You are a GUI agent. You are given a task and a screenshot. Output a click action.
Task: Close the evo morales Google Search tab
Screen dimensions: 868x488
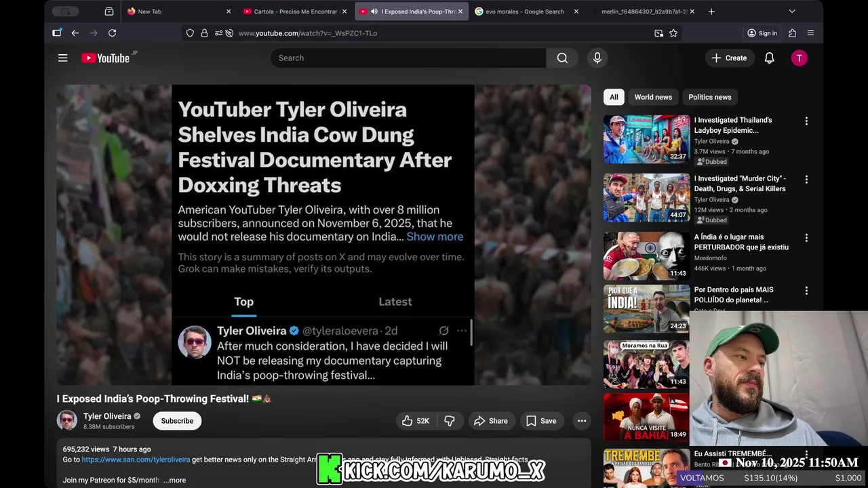(576, 12)
